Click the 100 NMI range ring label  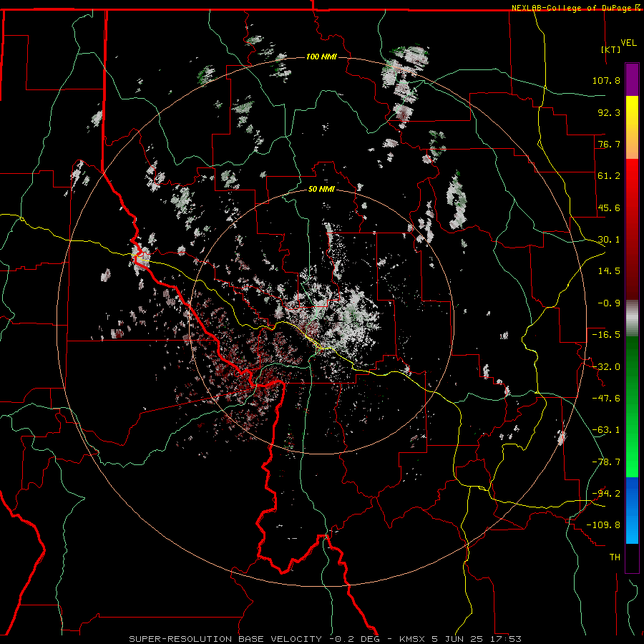point(321,57)
